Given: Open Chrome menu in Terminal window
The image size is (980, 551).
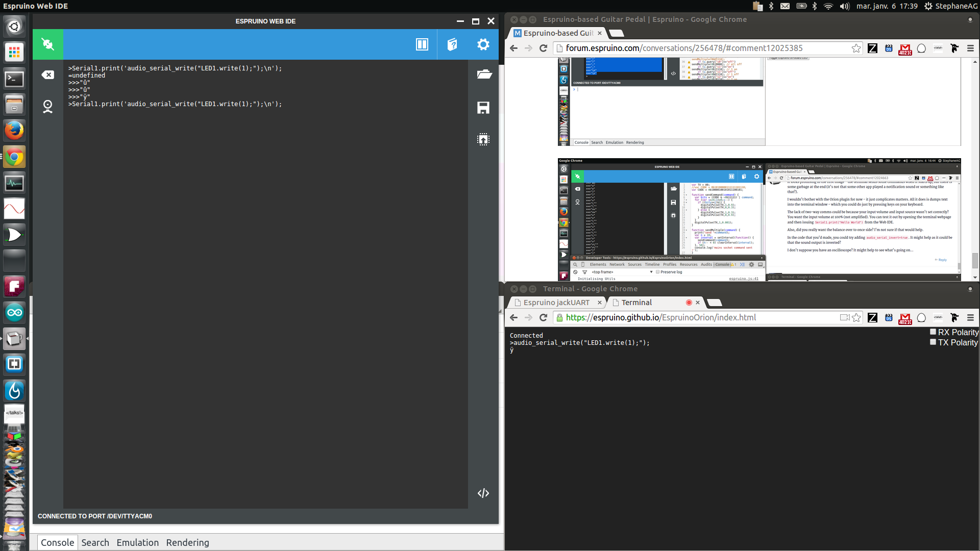Looking at the screenshot, I should pyautogui.click(x=970, y=317).
